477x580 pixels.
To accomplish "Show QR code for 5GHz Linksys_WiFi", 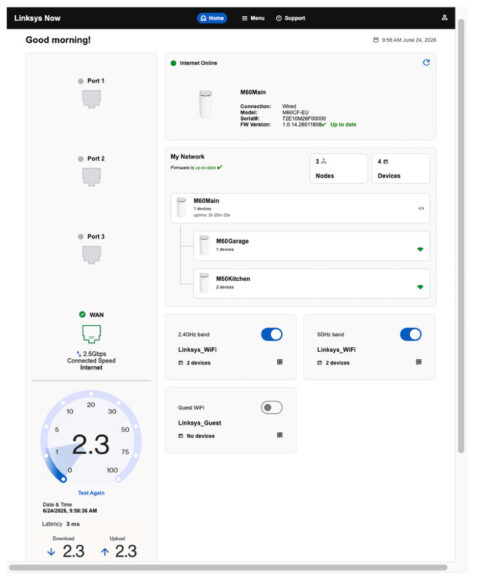I will [x=419, y=362].
